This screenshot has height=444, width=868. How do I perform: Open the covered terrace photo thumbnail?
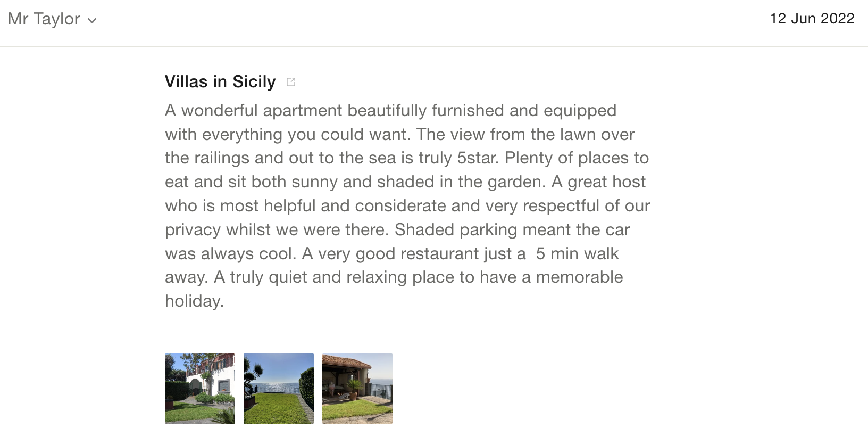tap(357, 389)
